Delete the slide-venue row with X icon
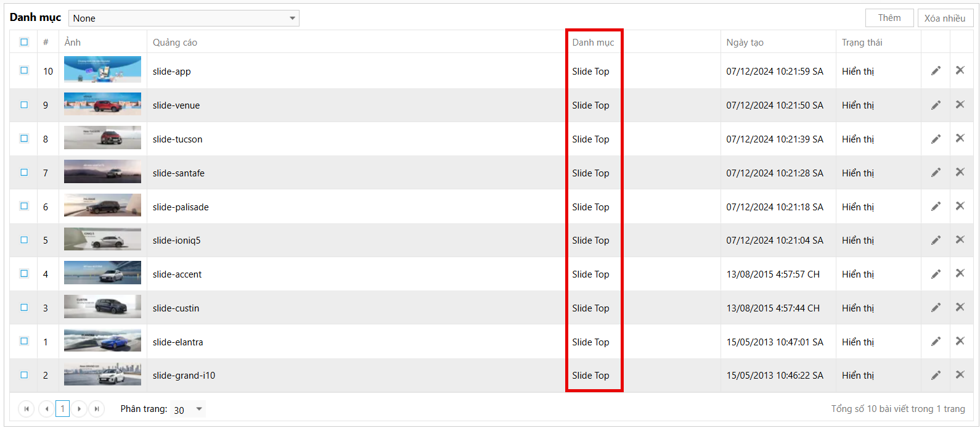Image resolution: width=980 pixels, height=428 pixels. point(960,105)
